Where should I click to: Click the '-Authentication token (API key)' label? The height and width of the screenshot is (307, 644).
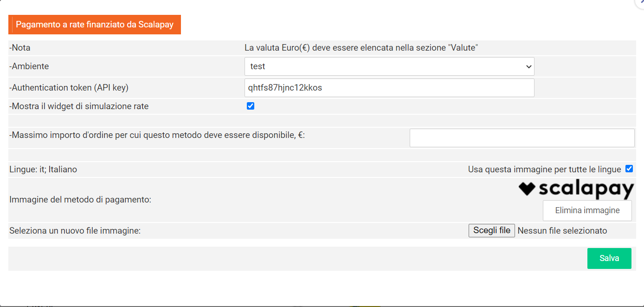tap(69, 88)
